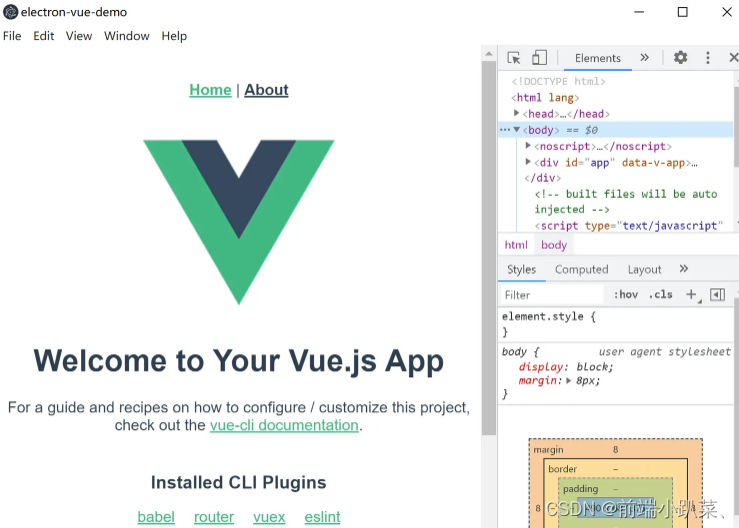Click the element.style rule
739x528 pixels.
tap(549, 316)
